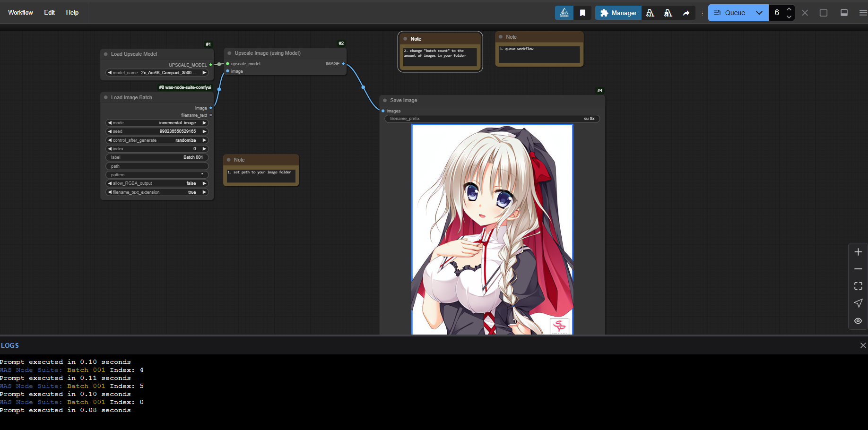Select previous model_name with left arrow

(x=110, y=73)
